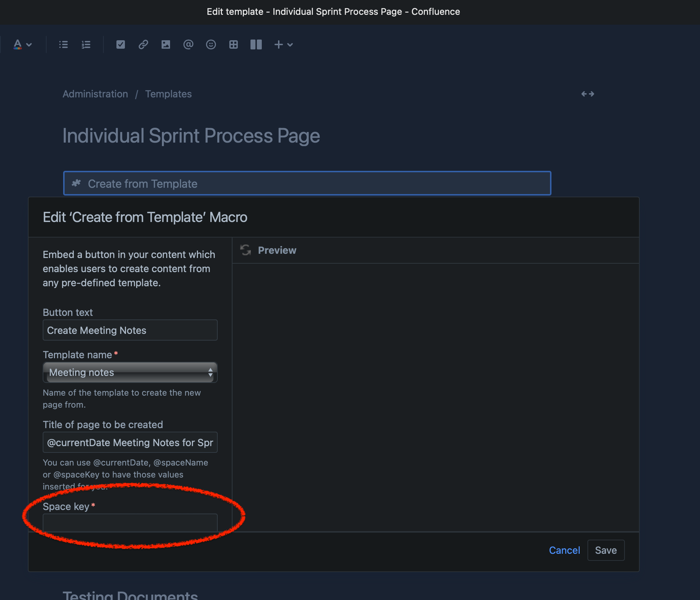This screenshot has width=700, height=600.
Task: Click the Space key input field
Action: coord(130,523)
